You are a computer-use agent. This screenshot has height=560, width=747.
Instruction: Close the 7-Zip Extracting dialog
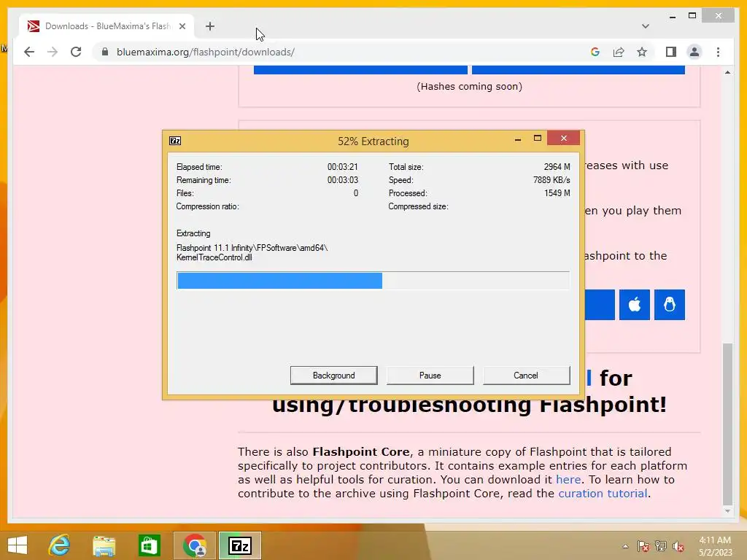(564, 138)
